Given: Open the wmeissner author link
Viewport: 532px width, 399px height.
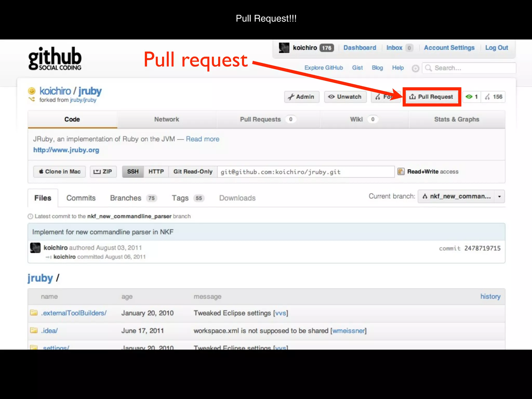Looking at the screenshot, I should (348, 331).
